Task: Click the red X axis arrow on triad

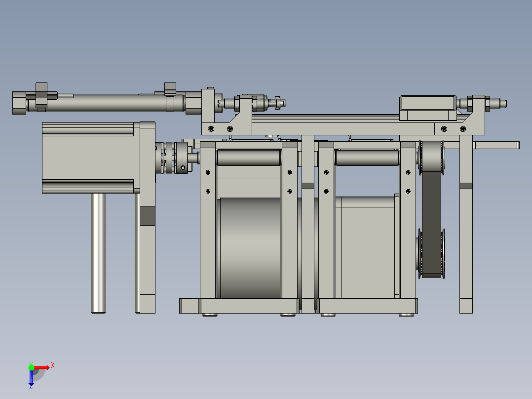Action: 42,367
